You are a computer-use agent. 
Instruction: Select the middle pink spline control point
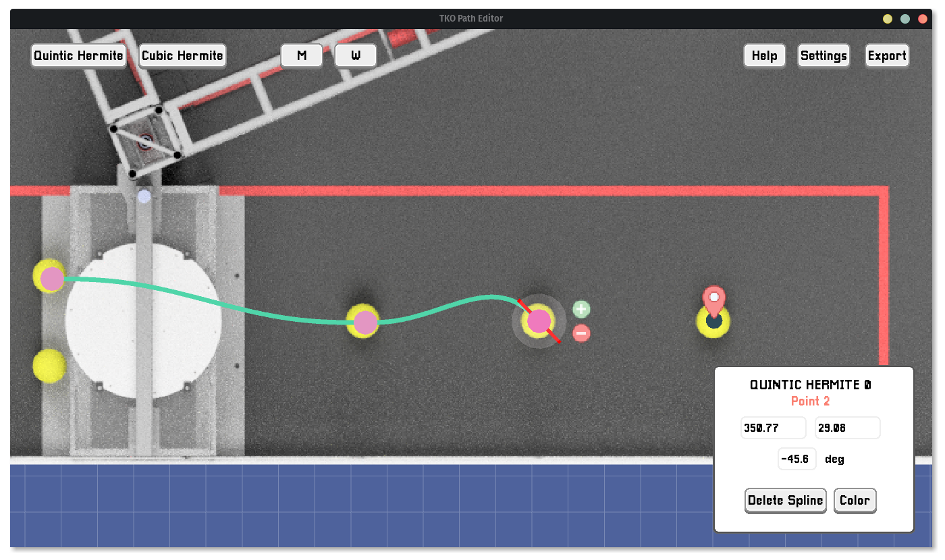pos(365,323)
